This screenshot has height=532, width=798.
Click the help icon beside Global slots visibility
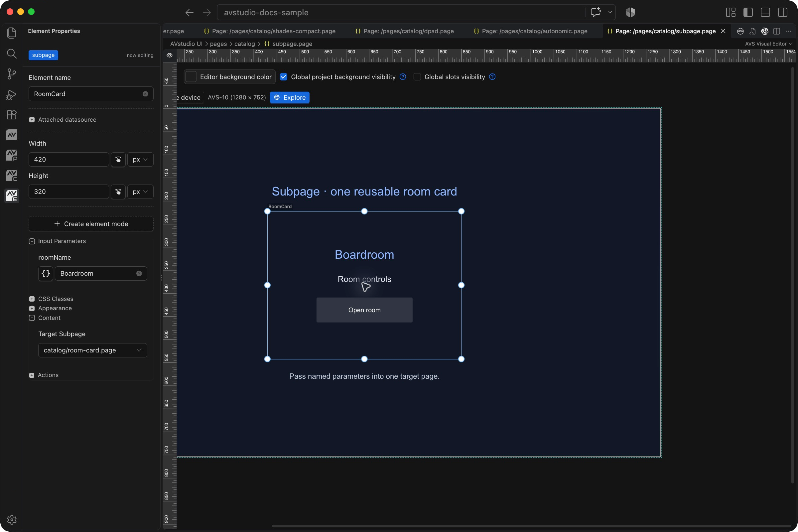492,77
